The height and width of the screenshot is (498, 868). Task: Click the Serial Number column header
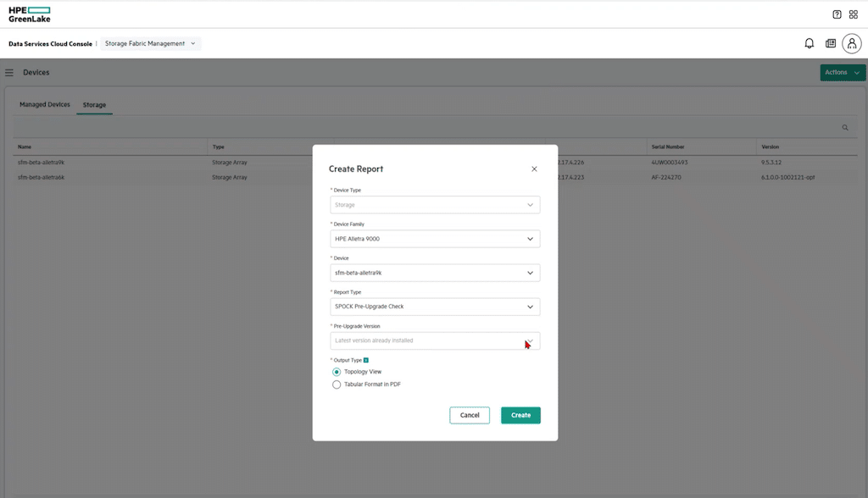(x=668, y=147)
